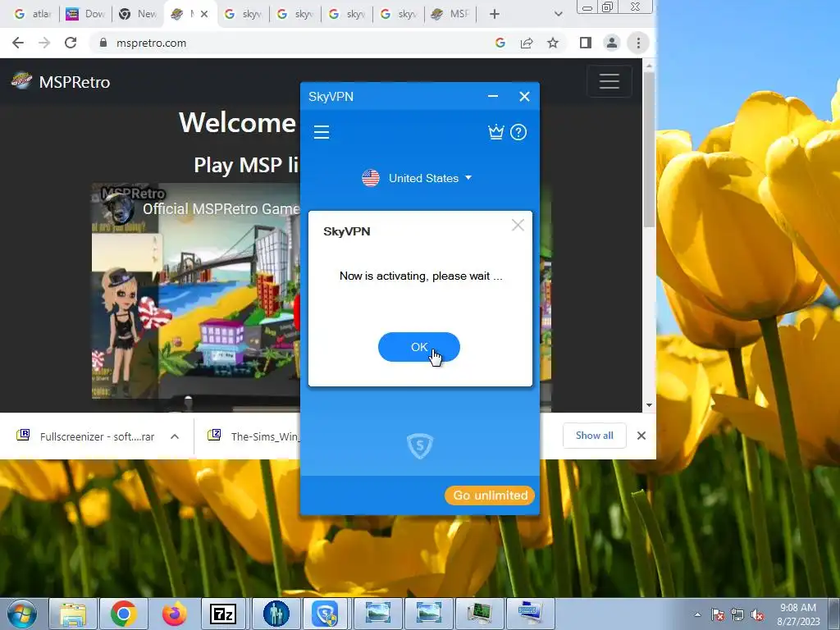Click the page vertical scrollbar thumb
The width and height of the screenshot is (840, 630).
(x=649, y=150)
